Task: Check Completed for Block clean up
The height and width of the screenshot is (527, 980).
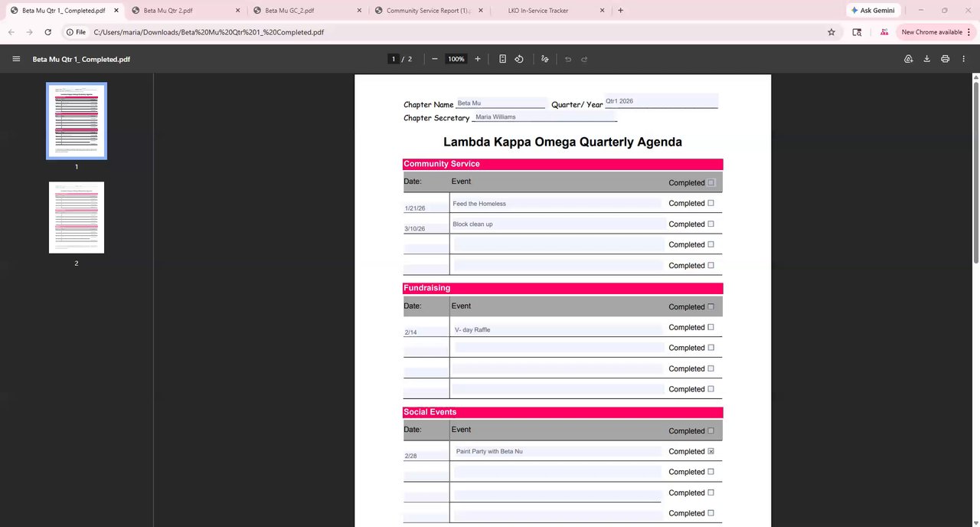Action: pos(710,224)
